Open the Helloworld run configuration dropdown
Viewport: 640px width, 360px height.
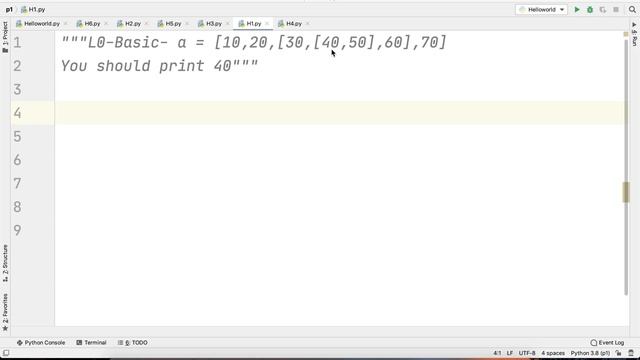(541, 9)
